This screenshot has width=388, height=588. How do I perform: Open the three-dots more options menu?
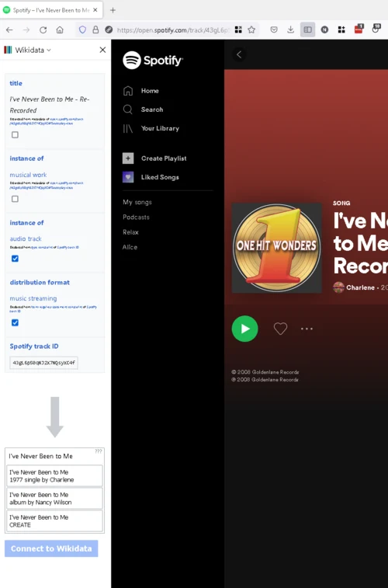(307, 329)
